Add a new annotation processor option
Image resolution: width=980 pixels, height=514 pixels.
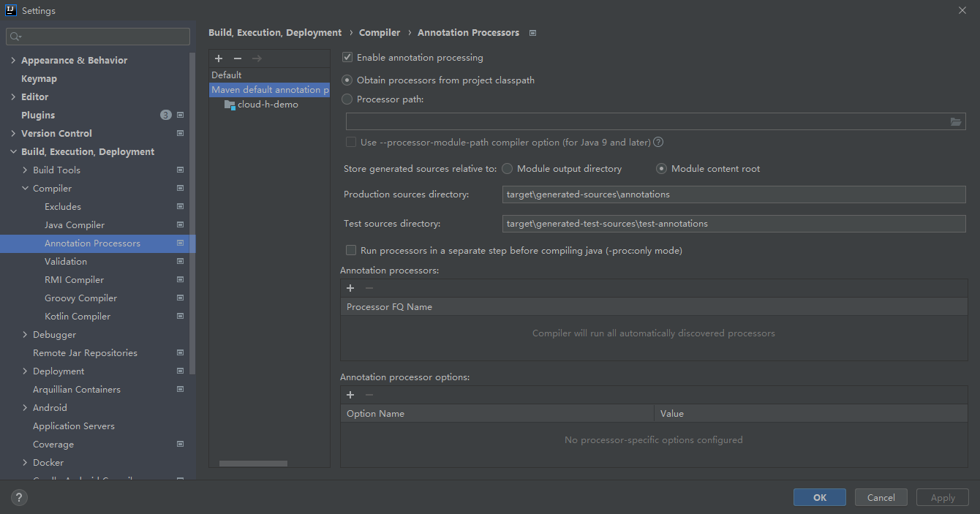pyautogui.click(x=350, y=395)
